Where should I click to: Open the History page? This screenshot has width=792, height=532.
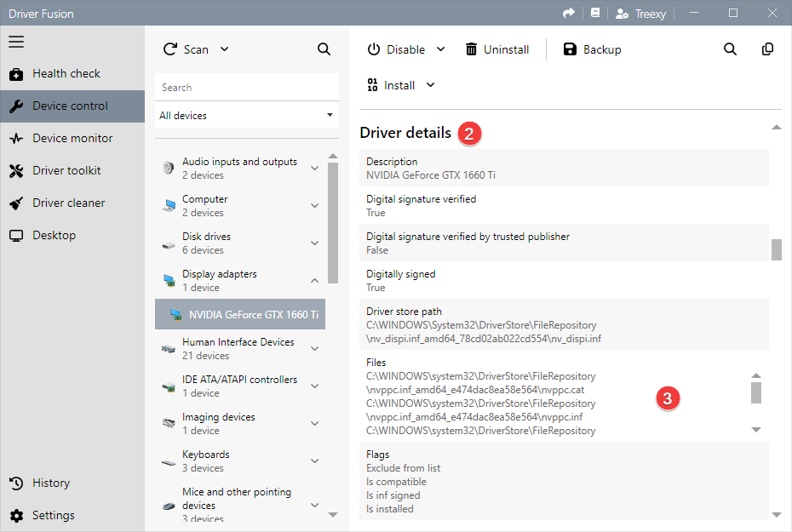[x=72, y=483]
